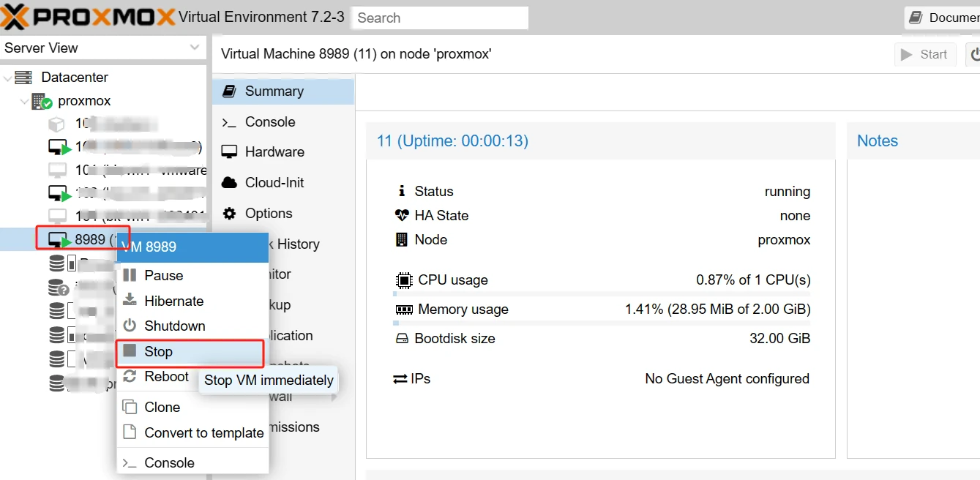Image resolution: width=980 pixels, height=480 pixels.
Task: Click the "11 (Uptime: 00:00:13)" panel title
Action: [x=452, y=140]
